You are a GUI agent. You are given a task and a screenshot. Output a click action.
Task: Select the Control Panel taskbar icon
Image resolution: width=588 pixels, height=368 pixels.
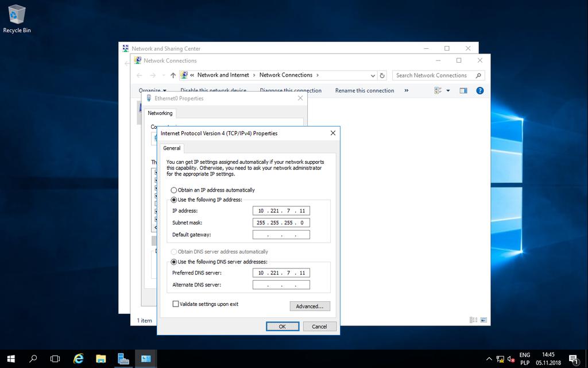pos(146,359)
